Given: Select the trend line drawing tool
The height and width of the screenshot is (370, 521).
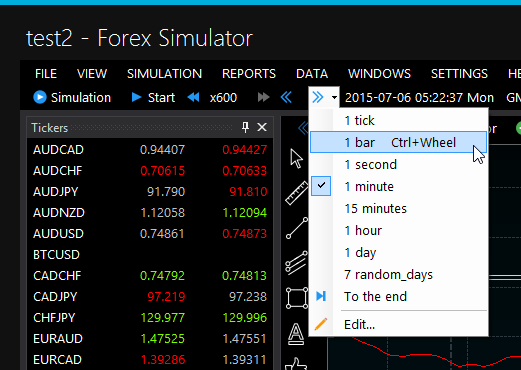Looking at the screenshot, I should coord(297,228).
